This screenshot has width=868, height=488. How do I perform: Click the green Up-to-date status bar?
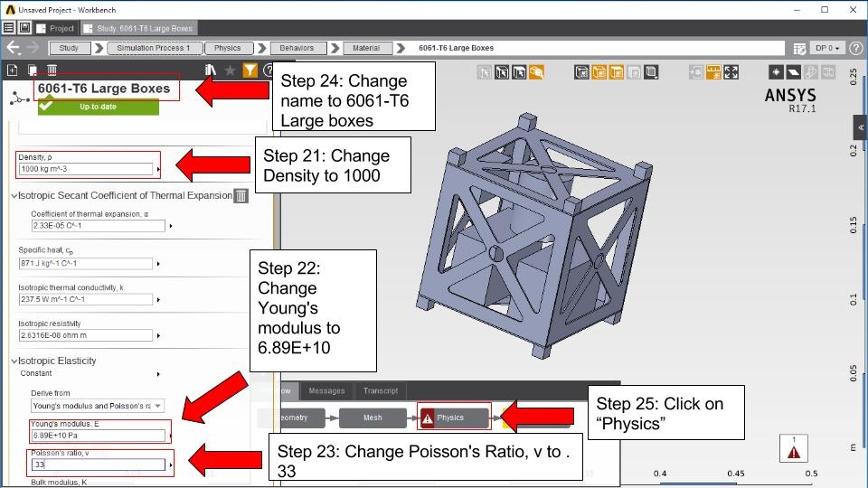click(x=98, y=107)
